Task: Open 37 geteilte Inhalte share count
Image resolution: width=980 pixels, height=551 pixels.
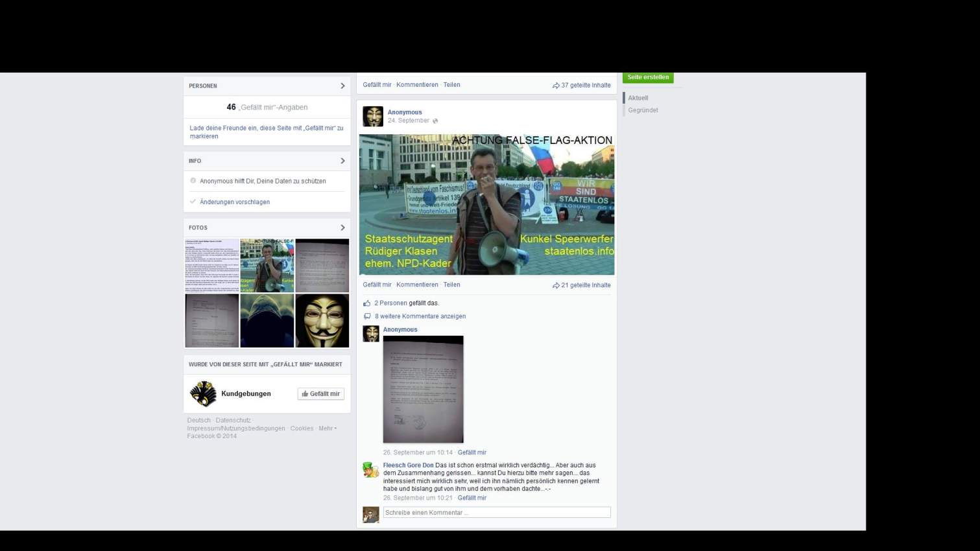Action: 586,85
